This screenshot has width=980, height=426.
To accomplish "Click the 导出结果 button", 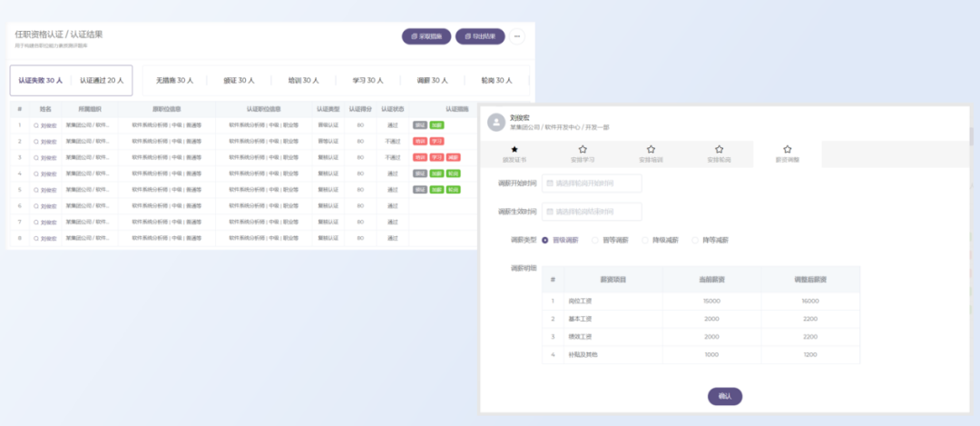I will point(480,36).
